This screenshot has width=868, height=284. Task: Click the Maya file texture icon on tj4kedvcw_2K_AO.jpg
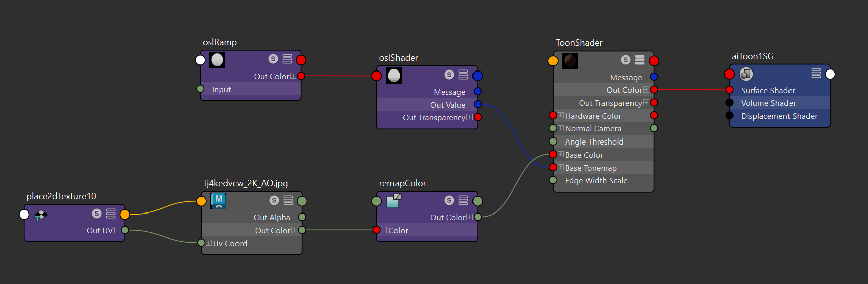pyautogui.click(x=218, y=201)
